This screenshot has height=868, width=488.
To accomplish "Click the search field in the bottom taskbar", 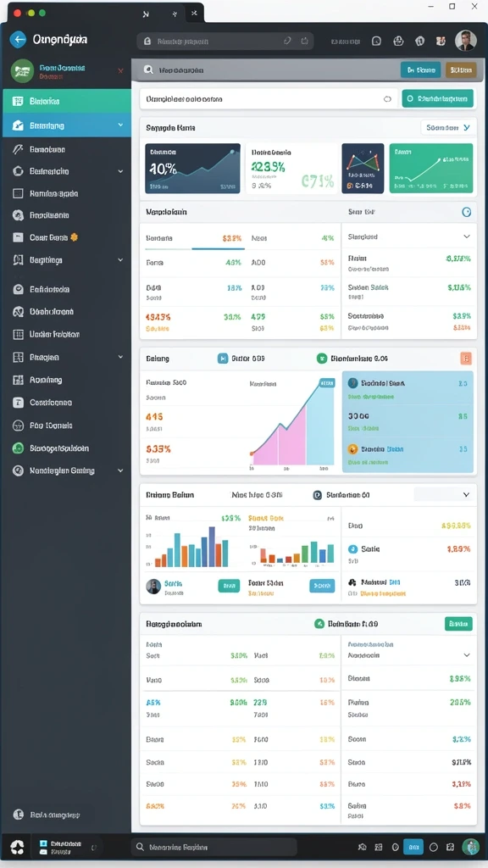I will point(214,847).
